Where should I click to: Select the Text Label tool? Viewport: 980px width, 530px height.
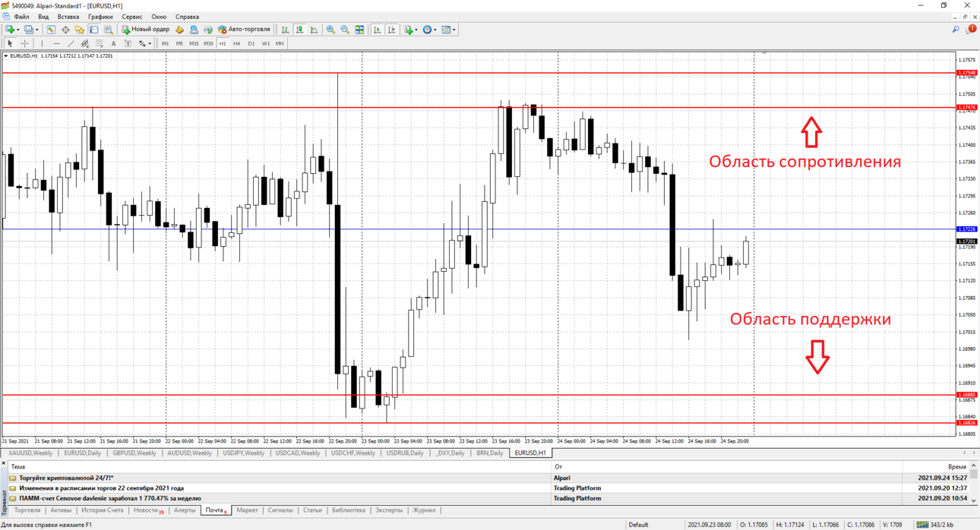tap(128, 43)
